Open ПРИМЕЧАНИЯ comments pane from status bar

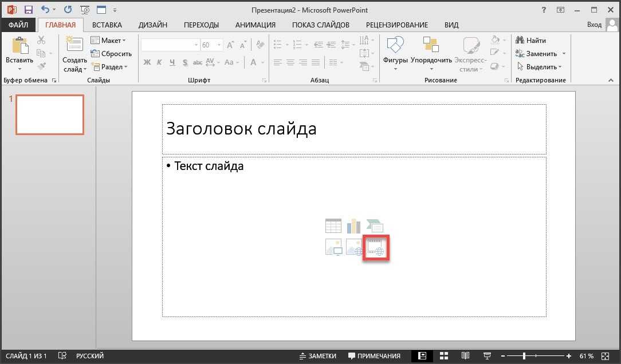coord(374,356)
